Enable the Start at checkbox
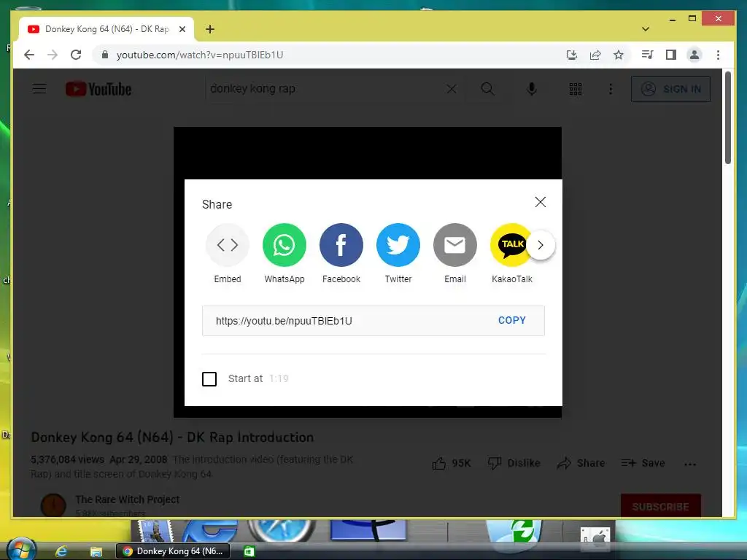This screenshot has height=560, width=747. (x=209, y=379)
